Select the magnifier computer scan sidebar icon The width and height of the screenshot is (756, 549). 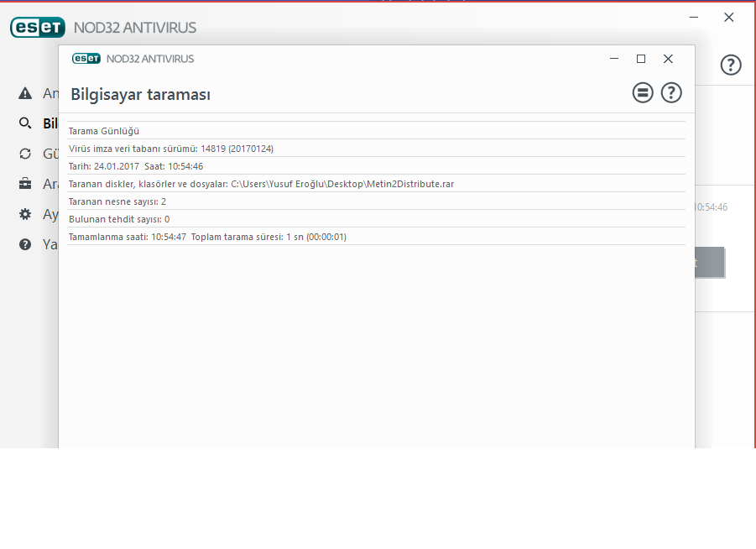(x=25, y=123)
